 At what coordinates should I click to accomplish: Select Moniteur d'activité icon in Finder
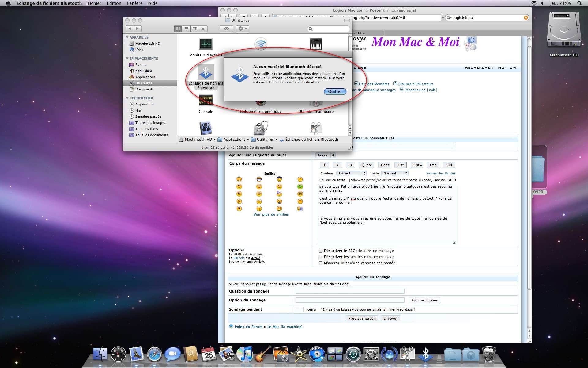click(206, 44)
